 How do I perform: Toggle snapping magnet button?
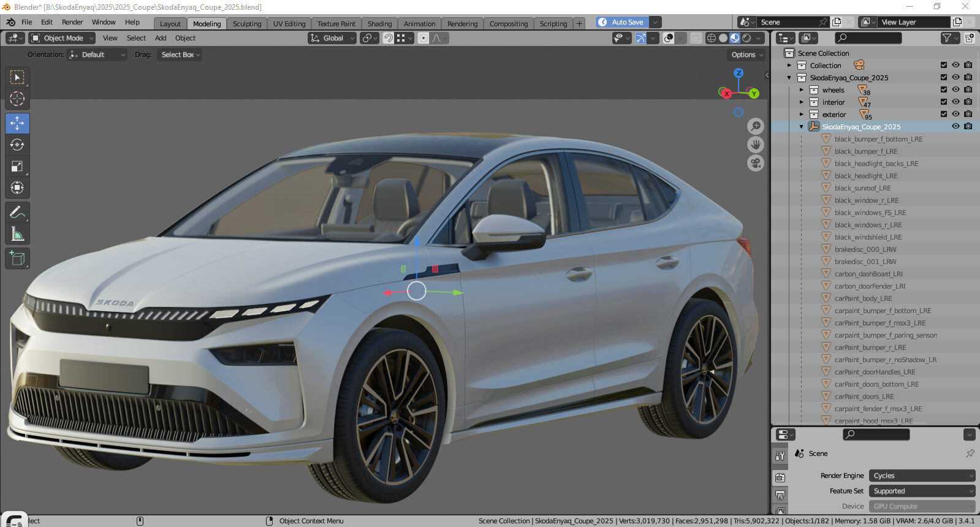[388, 38]
